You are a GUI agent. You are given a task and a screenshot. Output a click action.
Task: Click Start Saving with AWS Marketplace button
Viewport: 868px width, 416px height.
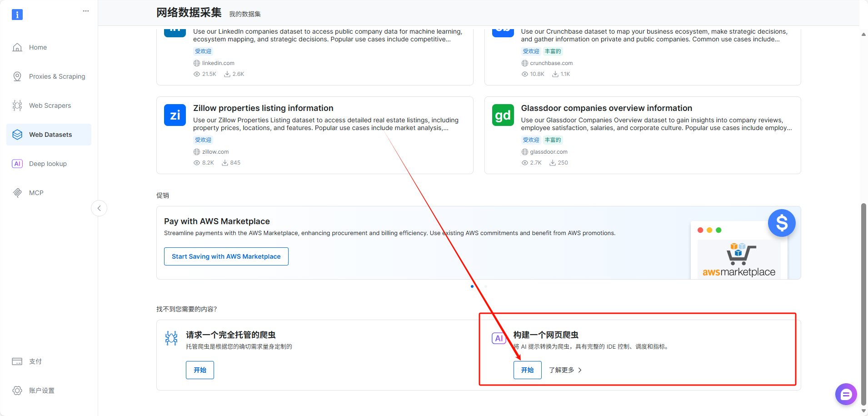(226, 256)
